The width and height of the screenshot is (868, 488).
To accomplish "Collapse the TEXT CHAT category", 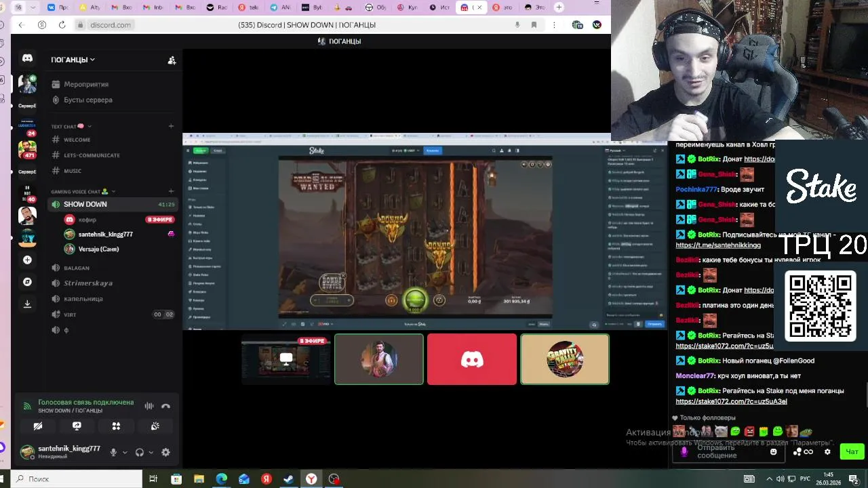I will pos(71,126).
